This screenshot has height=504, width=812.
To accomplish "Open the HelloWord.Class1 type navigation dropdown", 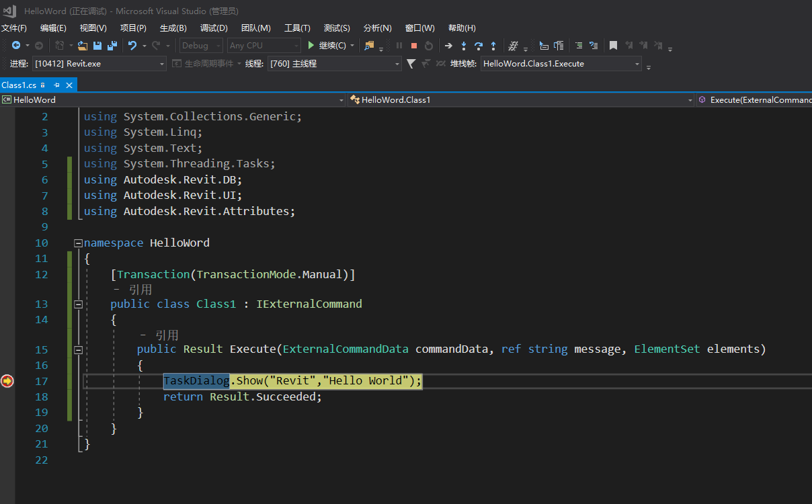I will (521, 99).
